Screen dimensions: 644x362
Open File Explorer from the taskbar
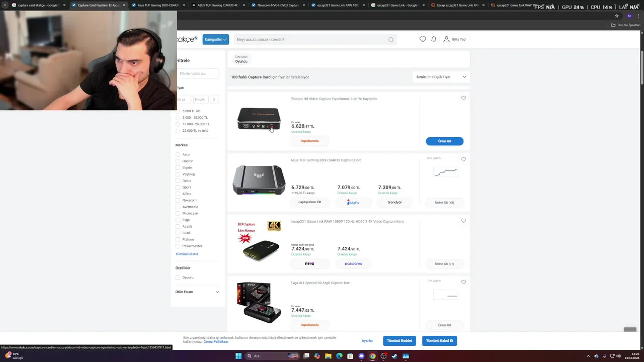coord(328,356)
